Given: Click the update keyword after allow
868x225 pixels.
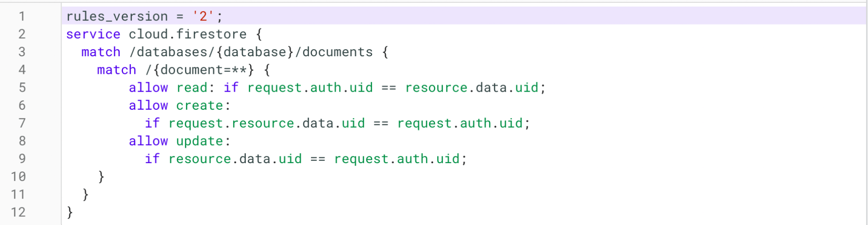Looking at the screenshot, I should (200, 141).
